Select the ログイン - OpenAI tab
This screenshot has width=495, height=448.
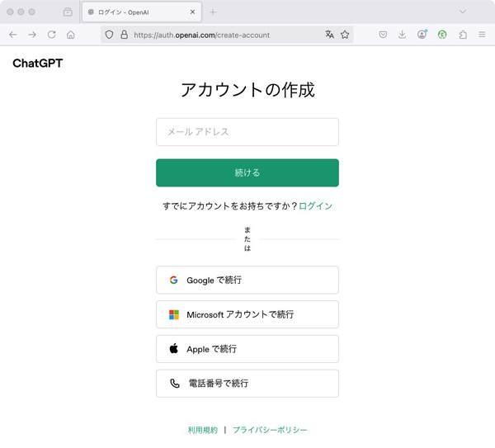[136, 12]
